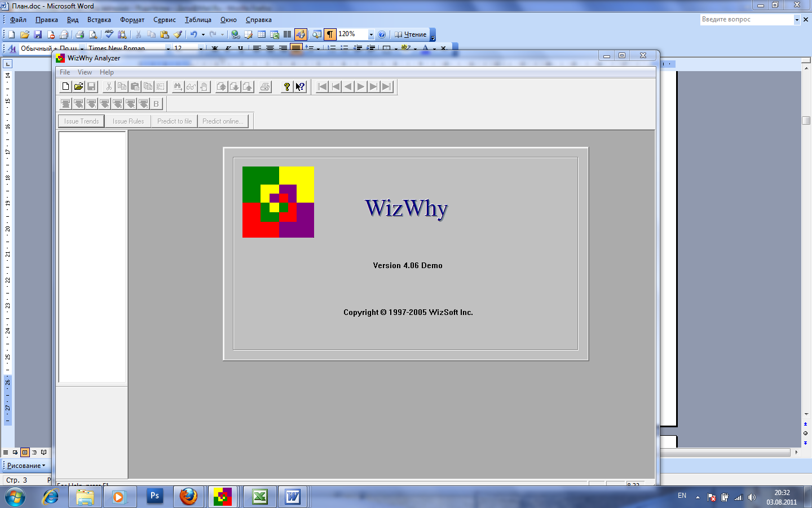Click Word horizontal scrollbar at bottom
This screenshot has width=812, height=508.
[725, 452]
